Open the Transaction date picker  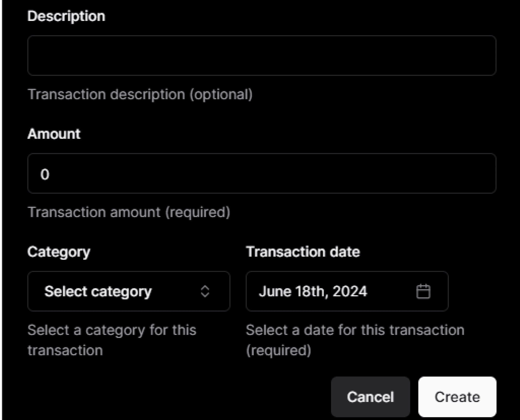click(347, 291)
